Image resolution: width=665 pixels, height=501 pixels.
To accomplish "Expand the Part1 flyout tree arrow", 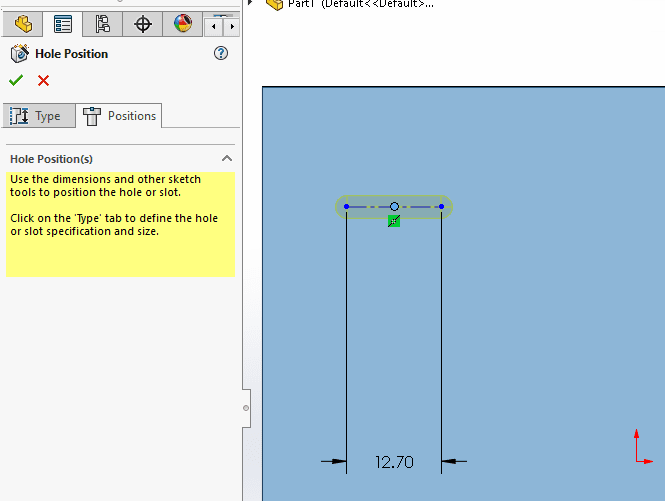I will (250, 3).
